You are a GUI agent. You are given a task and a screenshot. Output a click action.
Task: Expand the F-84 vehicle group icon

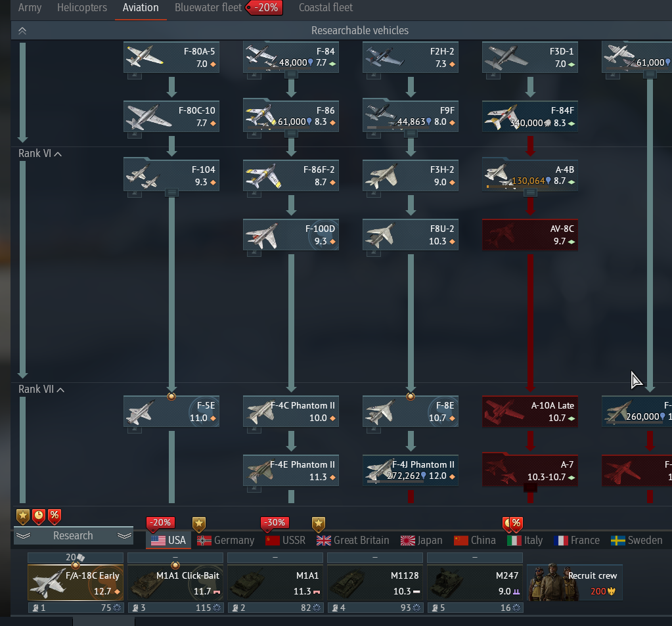click(x=292, y=74)
